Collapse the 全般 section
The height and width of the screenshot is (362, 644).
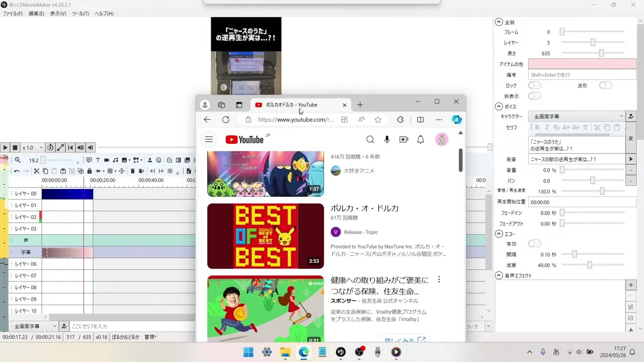(499, 22)
